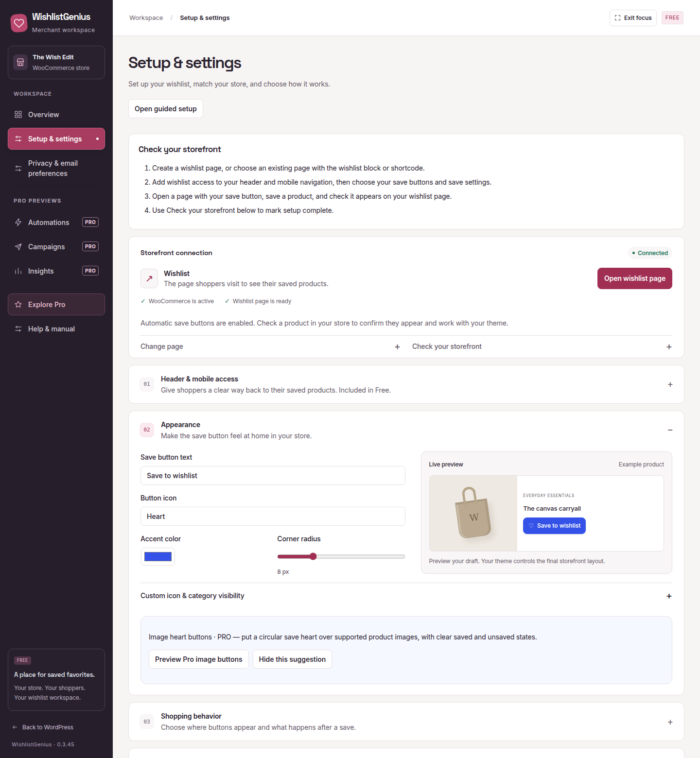Click the Overview grid icon in sidebar
The image size is (700, 758).
tap(18, 115)
